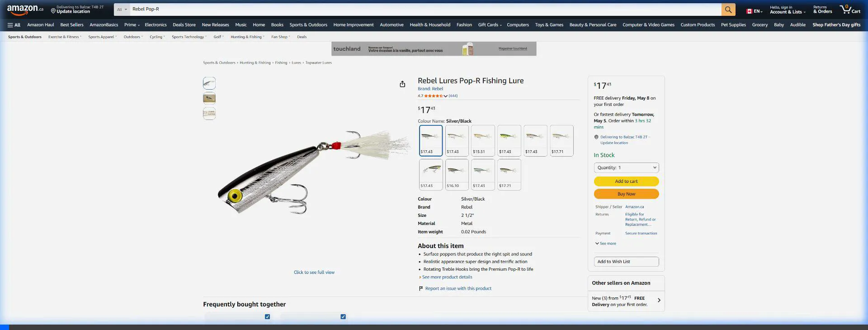Click Topwater Lures breadcrumb
This screenshot has height=330, width=868.
point(318,63)
